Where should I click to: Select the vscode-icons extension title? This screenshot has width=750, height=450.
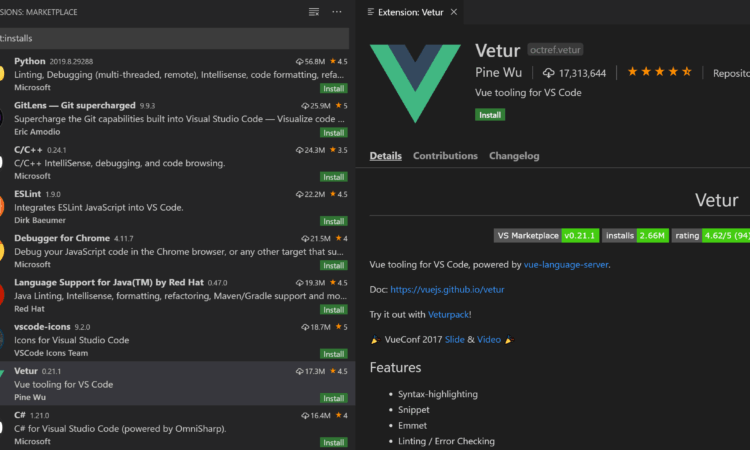42,327
